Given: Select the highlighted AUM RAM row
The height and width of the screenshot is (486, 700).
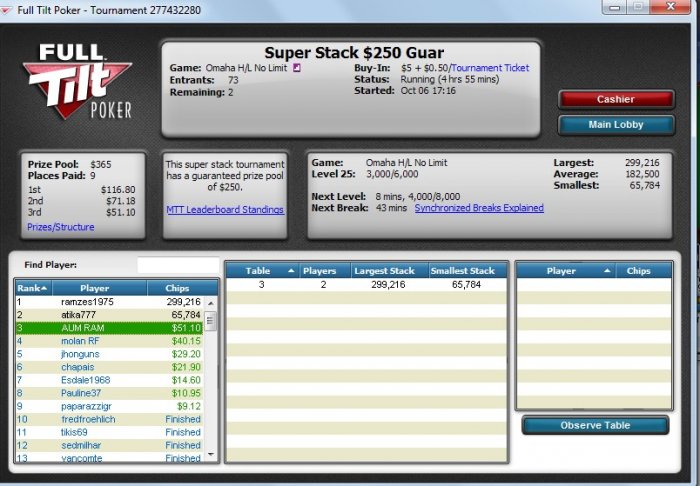Looking at the screenshot, I should [x=109, y=328].
